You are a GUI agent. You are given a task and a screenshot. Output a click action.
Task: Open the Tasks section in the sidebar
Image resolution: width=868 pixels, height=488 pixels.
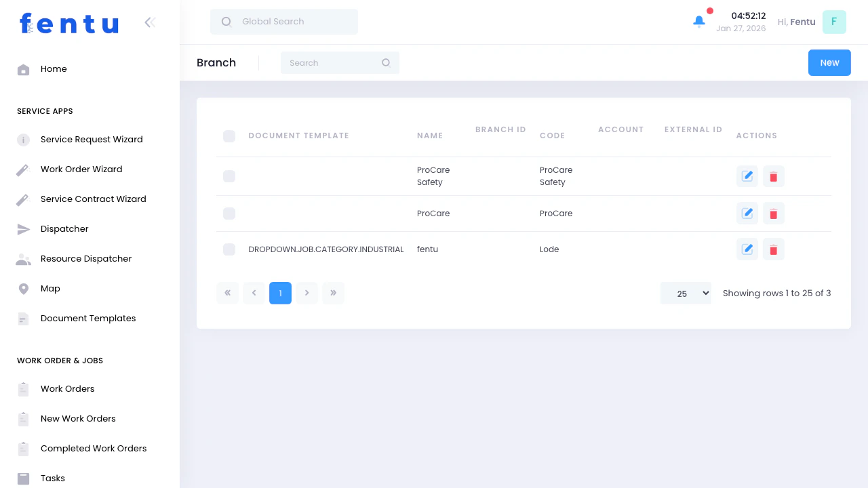52,478
